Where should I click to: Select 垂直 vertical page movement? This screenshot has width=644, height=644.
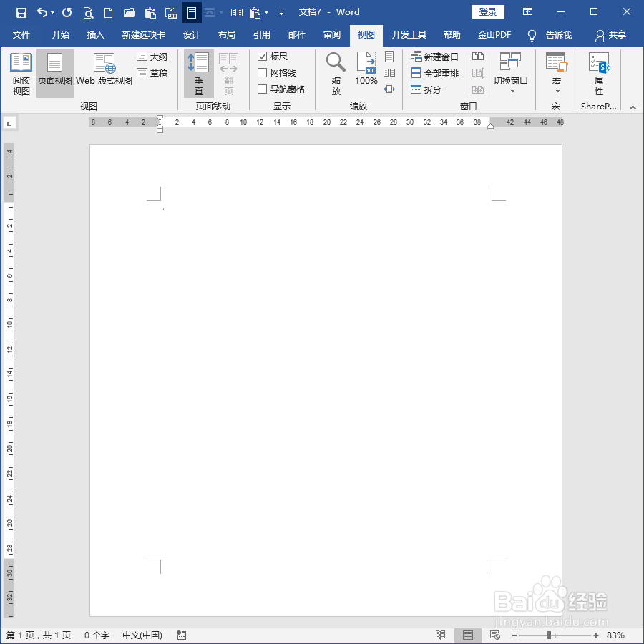(199, 74)
